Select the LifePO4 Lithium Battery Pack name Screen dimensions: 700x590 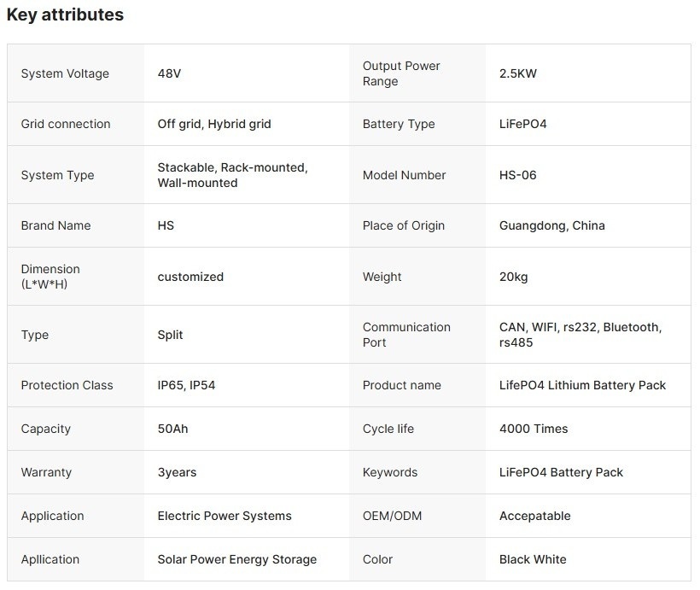pyautogui.click(x=582, y=385)
